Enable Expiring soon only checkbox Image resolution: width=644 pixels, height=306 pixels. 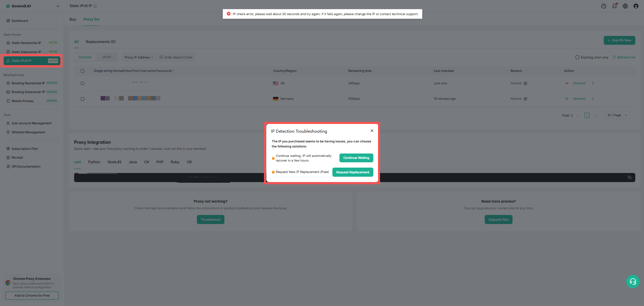click(x=577, y=57)
